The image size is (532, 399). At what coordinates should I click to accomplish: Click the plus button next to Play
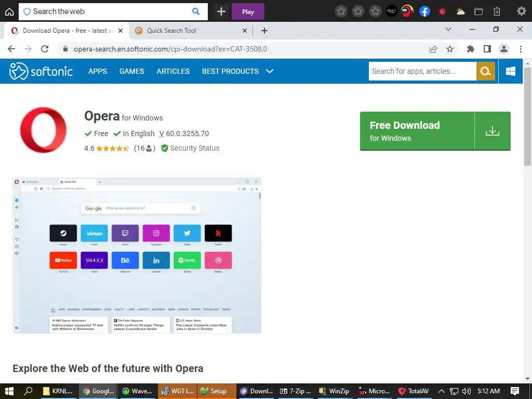221,11
